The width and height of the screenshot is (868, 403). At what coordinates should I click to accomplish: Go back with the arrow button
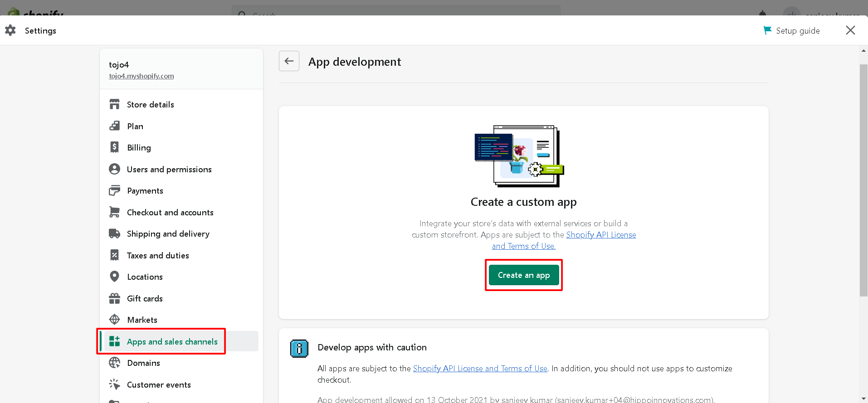tap(289, 61)
